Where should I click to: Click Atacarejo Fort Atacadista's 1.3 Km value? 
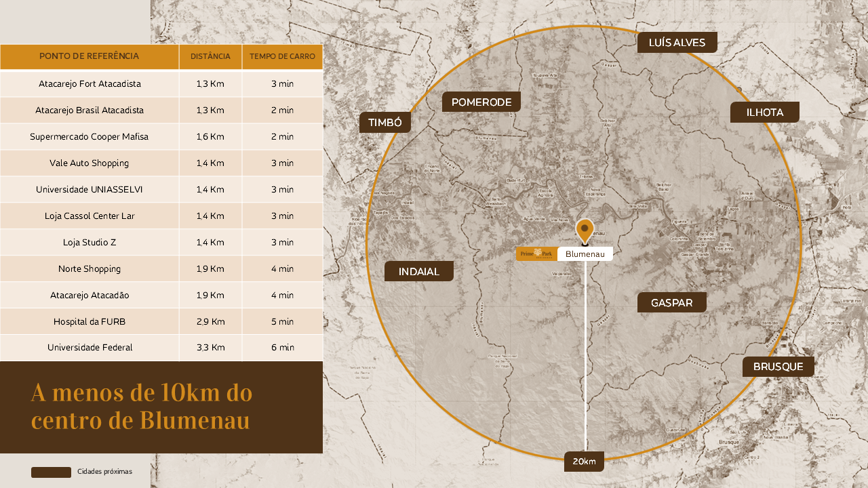click(210, 84)
